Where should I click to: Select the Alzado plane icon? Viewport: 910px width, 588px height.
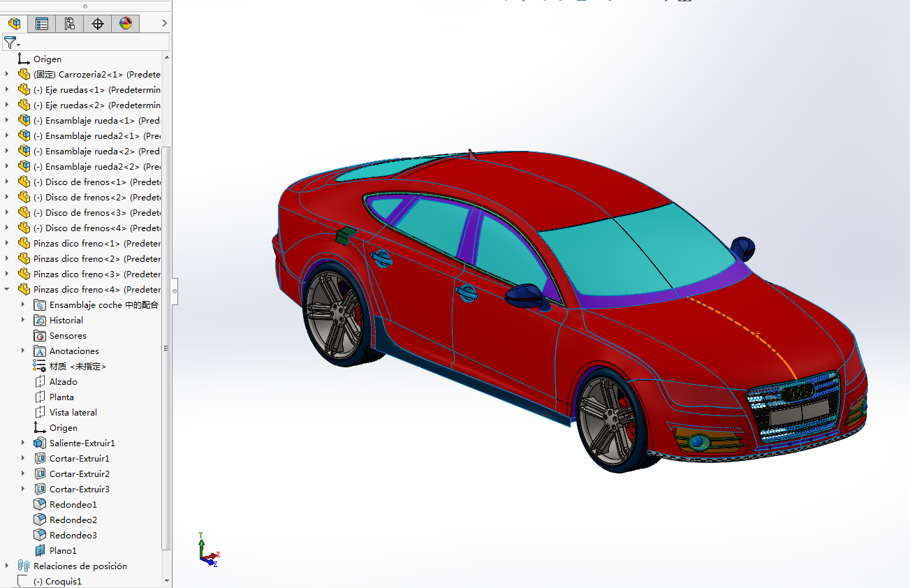[40, 382]
